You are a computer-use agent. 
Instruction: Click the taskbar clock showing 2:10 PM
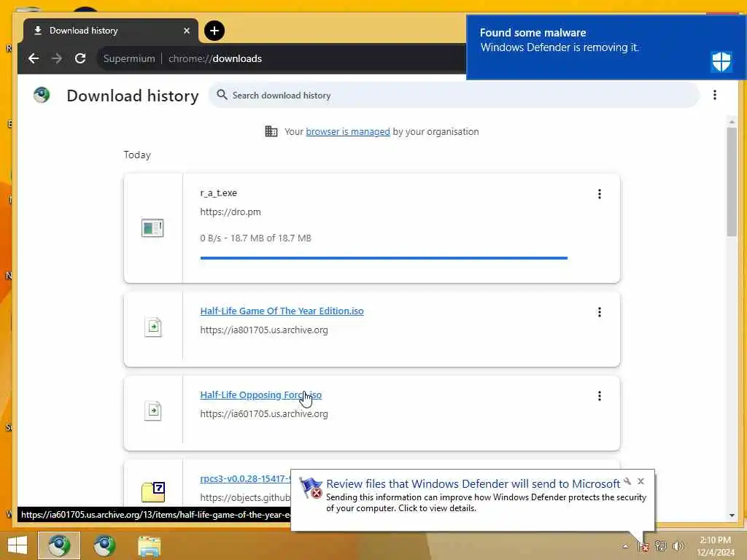coord(715,546)
